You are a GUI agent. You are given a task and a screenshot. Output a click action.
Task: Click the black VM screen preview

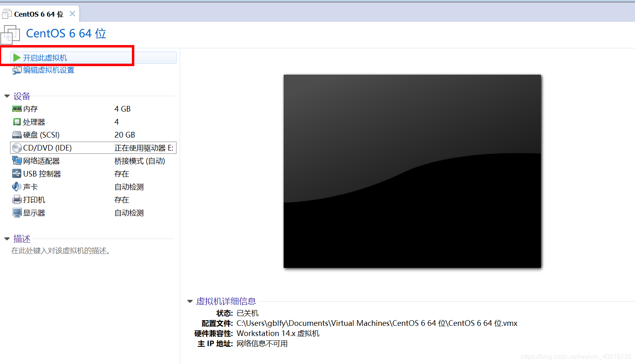[x=412, y=171]
